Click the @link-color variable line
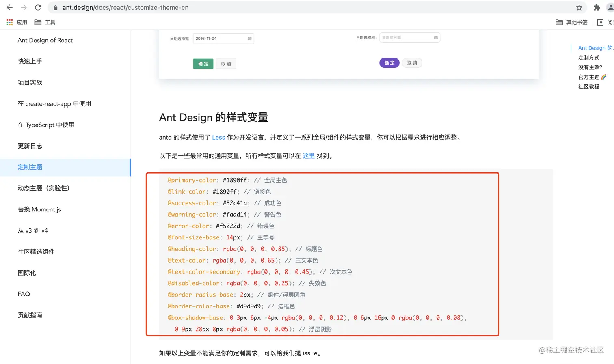The image size is (614, 364). click(x=219, y=192)
